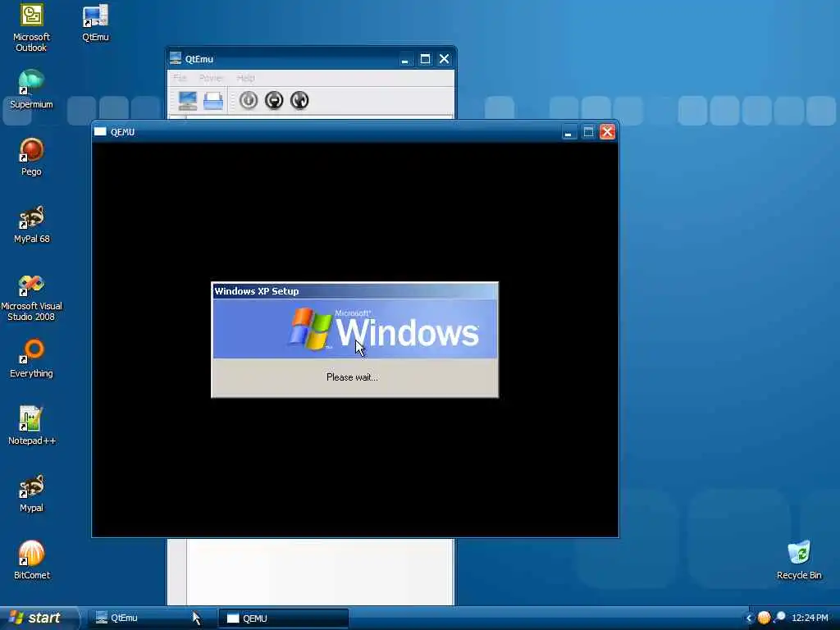Click the power start icon in QtEmu toolbar

(x=248, y=100)
